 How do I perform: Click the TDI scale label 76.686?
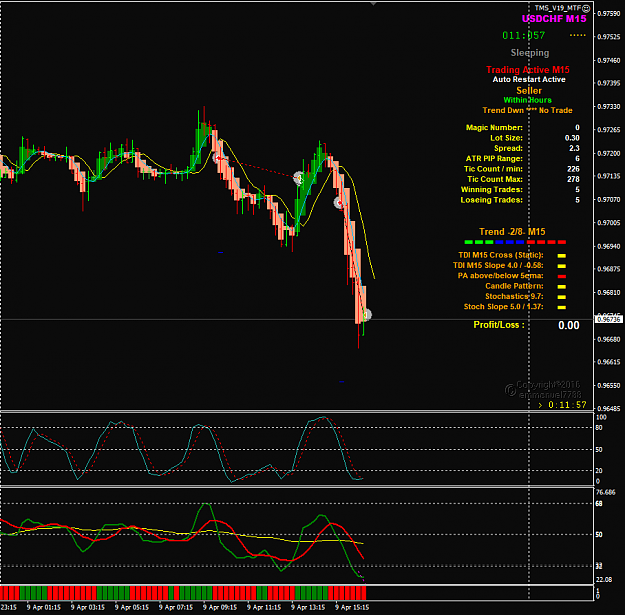tap(606, 493)
